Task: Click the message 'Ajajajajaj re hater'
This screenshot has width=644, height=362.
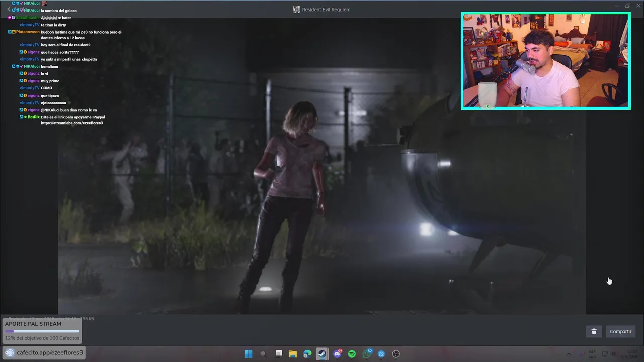Action: click(x=56, y=18)
